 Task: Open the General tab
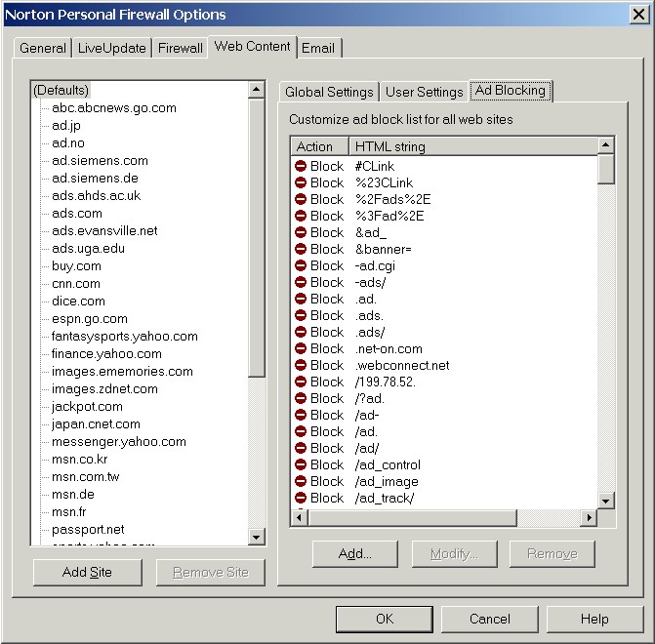click(43, 48)
